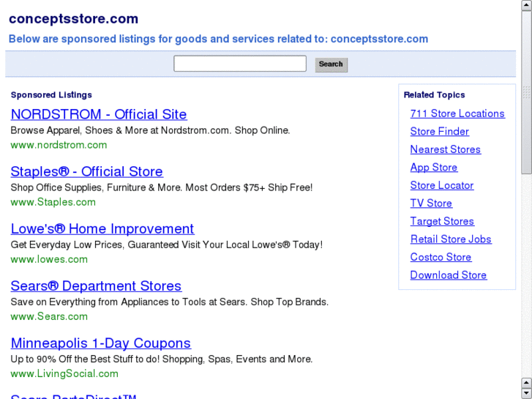Open Staples Official Store link
This screenshot has height=399, width=532.
click(87, 171)
